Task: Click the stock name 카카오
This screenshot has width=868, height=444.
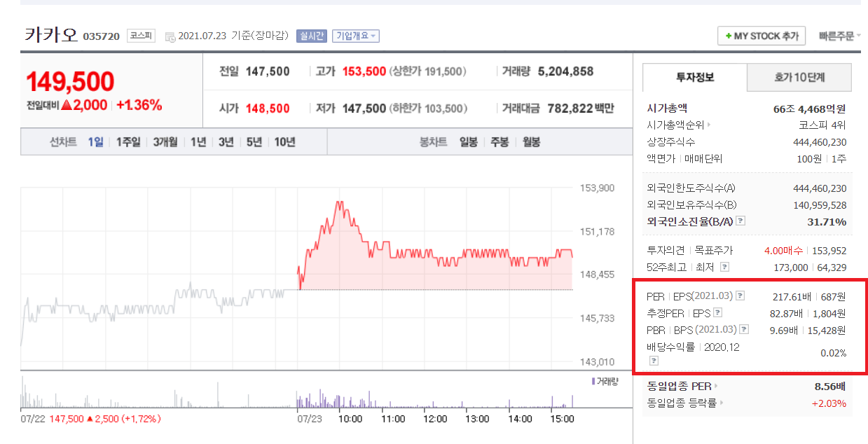Action: click(x=51, y=34)
